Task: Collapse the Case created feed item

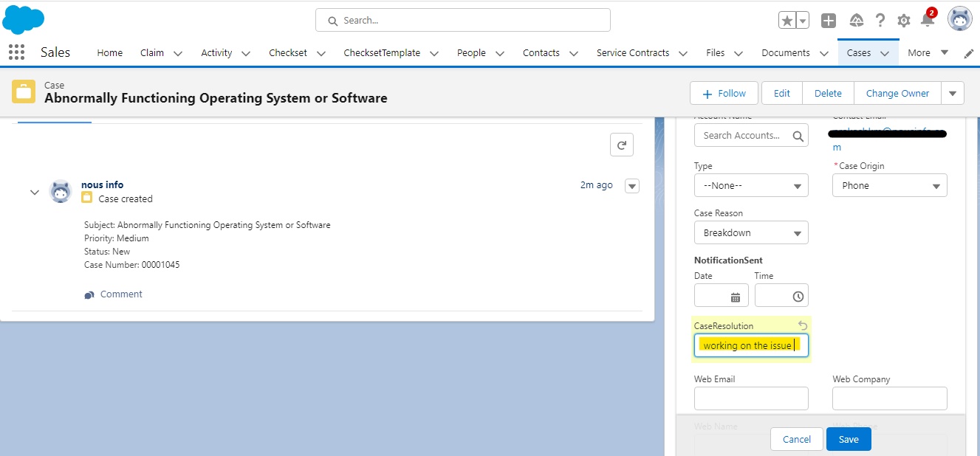Action: pos(34,192)
